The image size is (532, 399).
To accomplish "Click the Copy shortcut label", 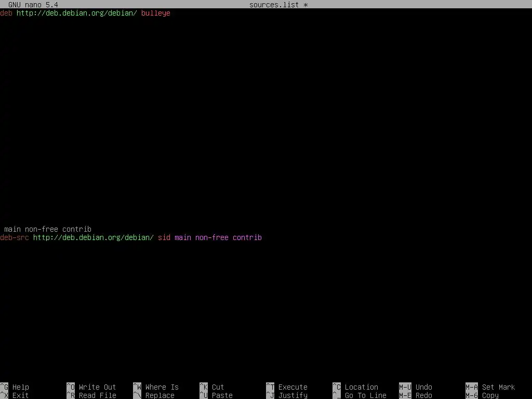I will pos(490,395).
